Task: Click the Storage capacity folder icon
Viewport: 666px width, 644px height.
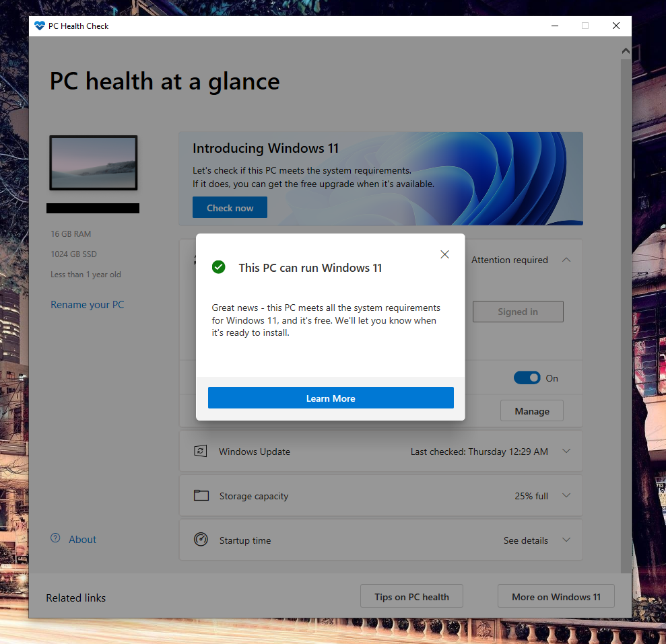Action: (201, 495)
